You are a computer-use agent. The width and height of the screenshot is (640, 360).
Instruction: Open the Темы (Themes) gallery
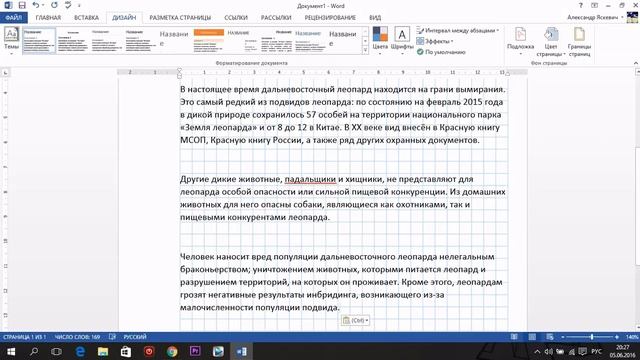(11, 41)
